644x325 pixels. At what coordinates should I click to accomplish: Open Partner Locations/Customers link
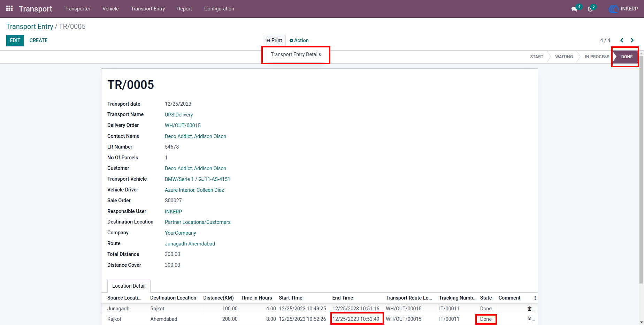[x=198, y=222]
